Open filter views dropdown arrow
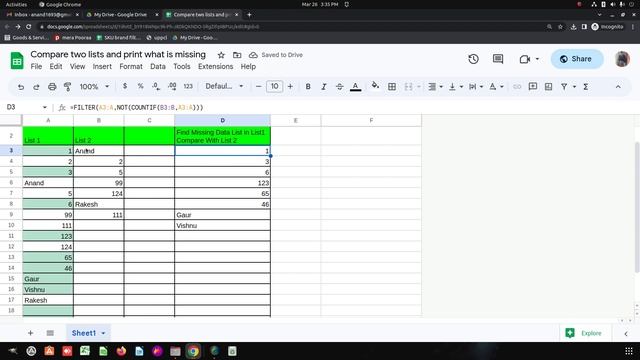The image size is (640, 360). (574, 87)
